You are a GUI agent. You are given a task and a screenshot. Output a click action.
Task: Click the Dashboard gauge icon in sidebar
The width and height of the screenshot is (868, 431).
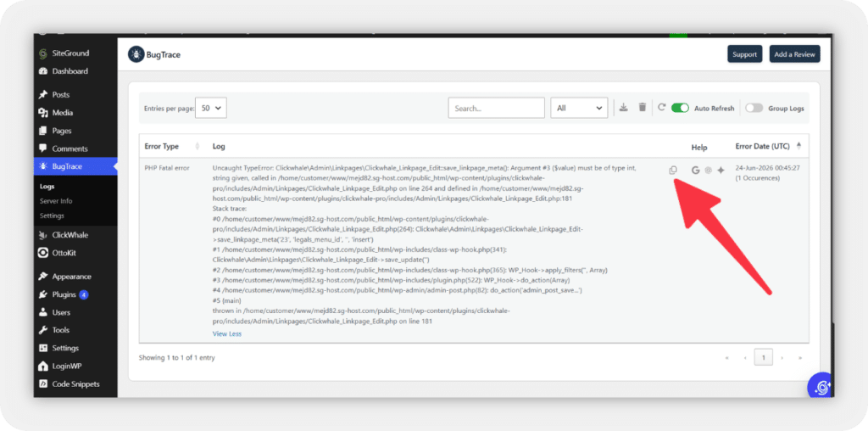43,71
